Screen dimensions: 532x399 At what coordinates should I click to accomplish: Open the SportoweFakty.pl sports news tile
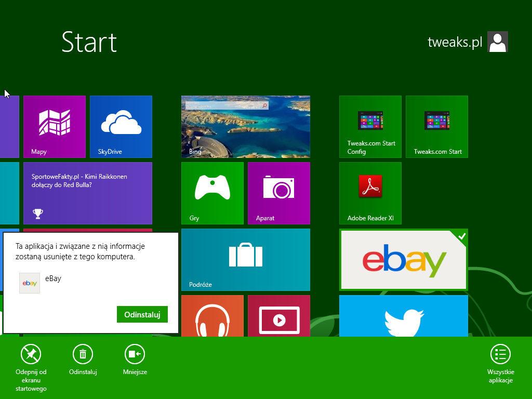tap(87, 193)
